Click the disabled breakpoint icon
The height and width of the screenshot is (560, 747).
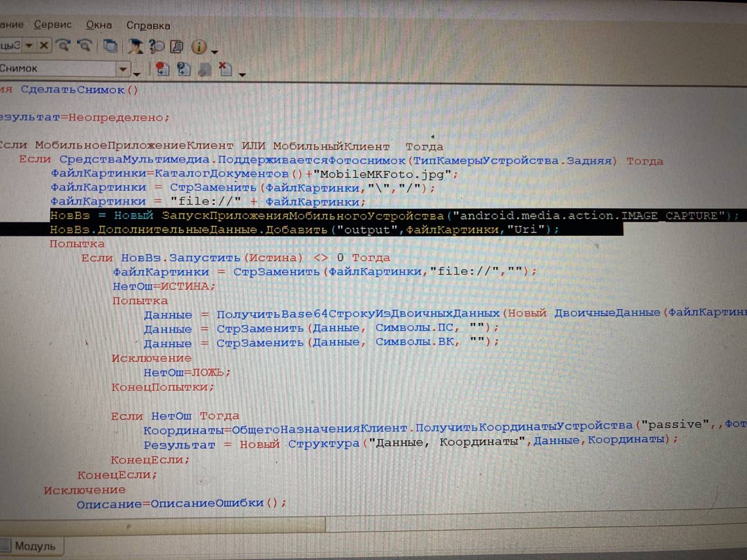coord(204,70)
